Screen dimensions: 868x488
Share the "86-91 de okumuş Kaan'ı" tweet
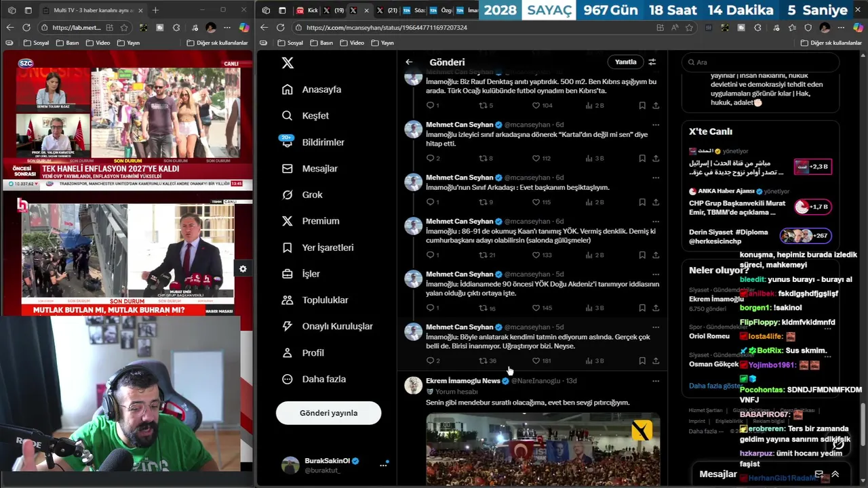[656, 255]
